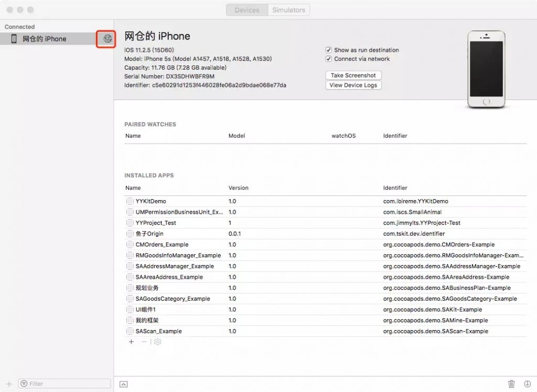The width and height of the screenshot is (537, 392).
Task: Select the 我的框架 app name
Action: 147,320
